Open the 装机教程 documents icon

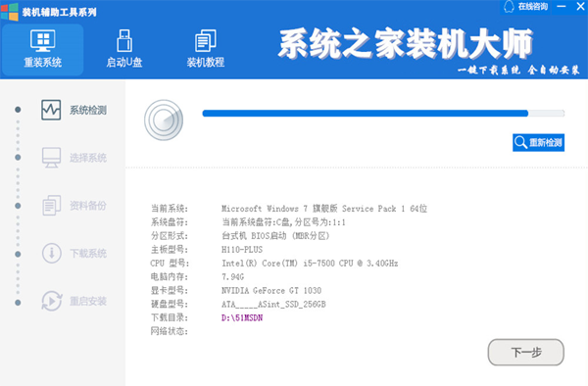pos(206,40)
